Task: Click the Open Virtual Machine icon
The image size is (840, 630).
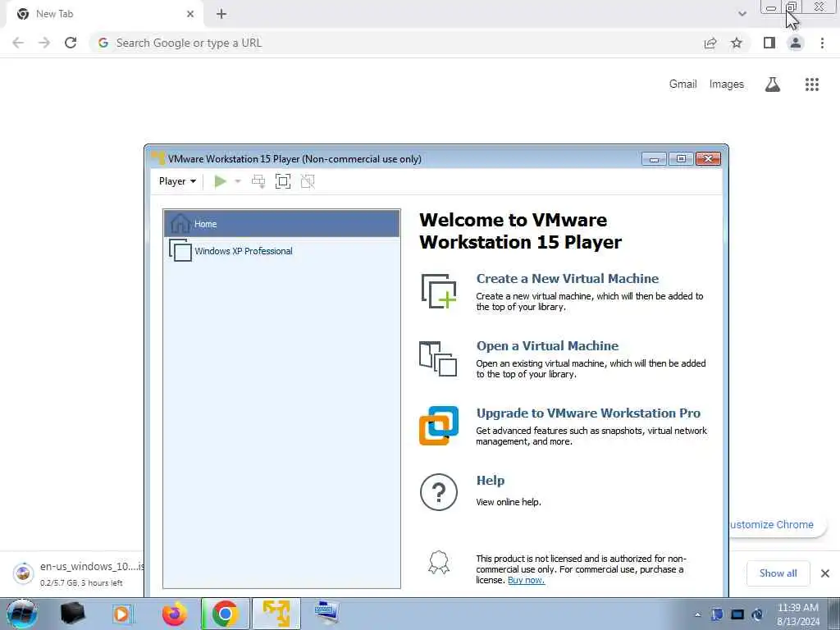Action: tap(438, 358)
